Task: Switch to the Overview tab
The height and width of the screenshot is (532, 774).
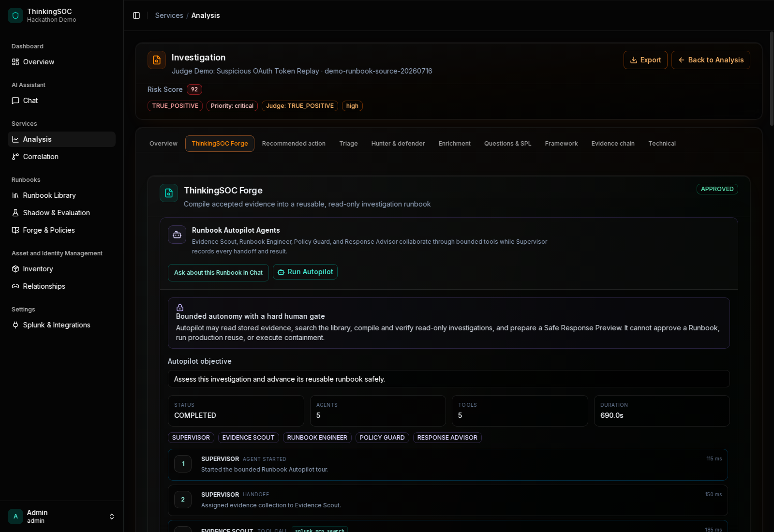Action: [164, 144]
